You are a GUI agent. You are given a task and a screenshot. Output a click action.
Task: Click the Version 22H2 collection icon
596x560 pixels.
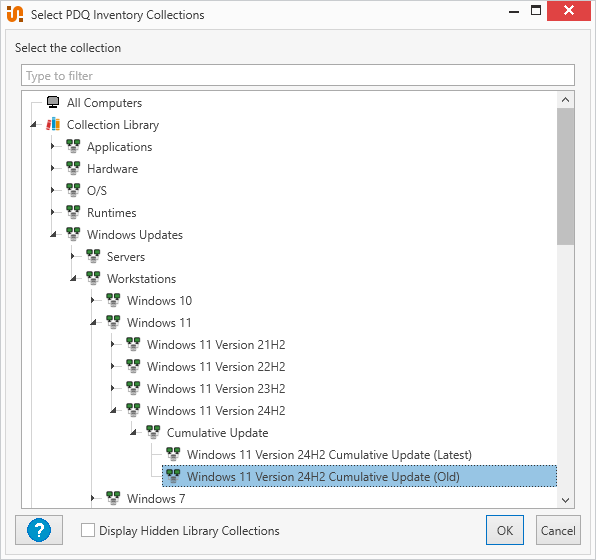(x=133, y=366)
